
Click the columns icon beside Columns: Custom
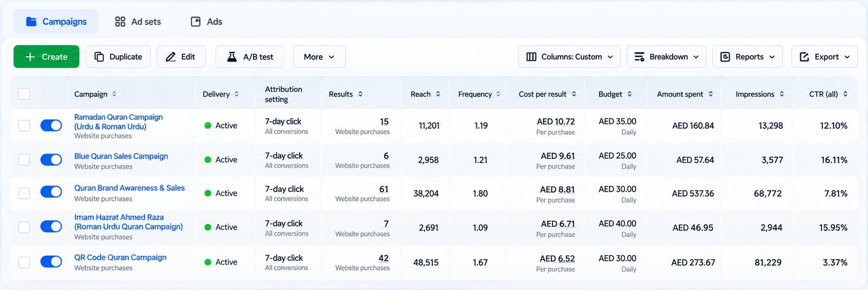tap(531, 57)
